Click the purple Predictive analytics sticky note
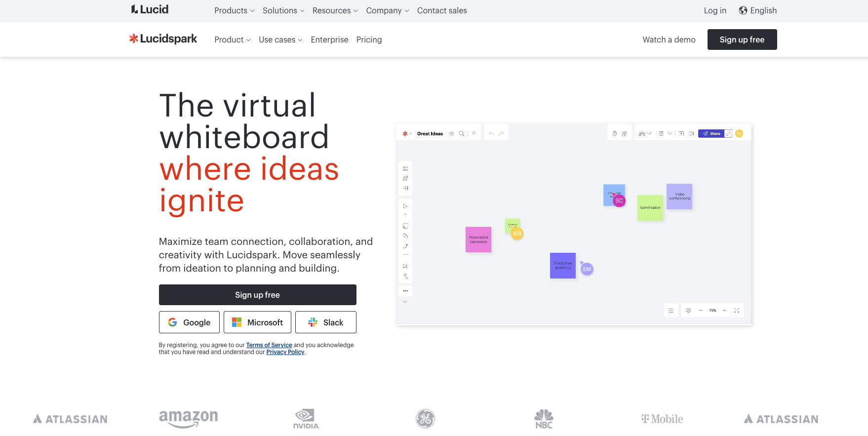Viewport: 868px width, 436px height. pos(563,266)
